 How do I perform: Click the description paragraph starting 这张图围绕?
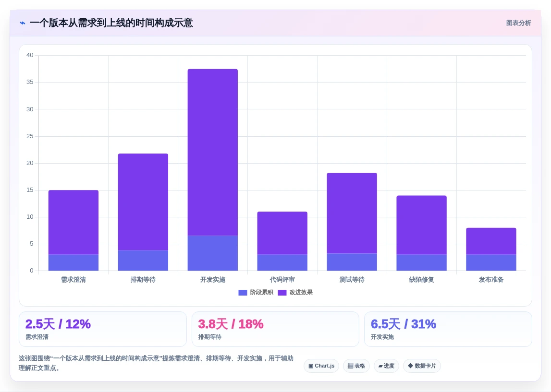pos(156,363)
